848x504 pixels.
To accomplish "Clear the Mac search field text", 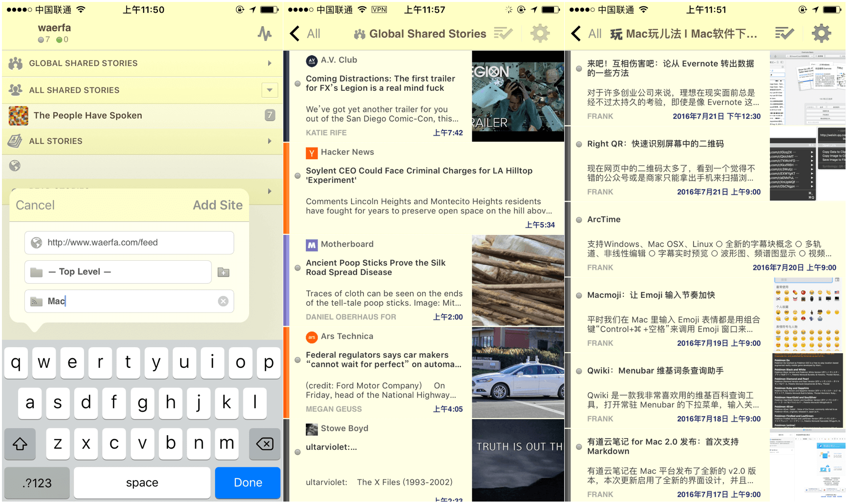I will pyautogui.click(x=223, y=301).
